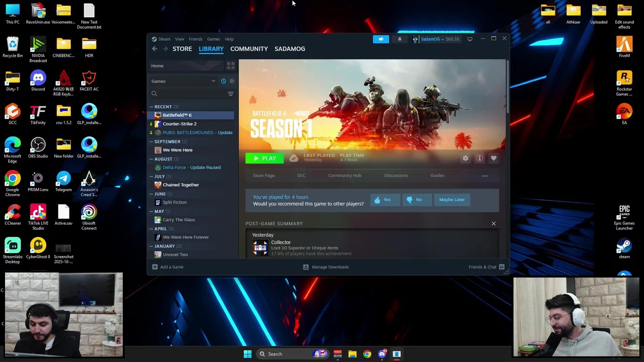The height and width of the screenshot is (362, 644).
Task: Open the DLC link
Action: tap(301, 175)
